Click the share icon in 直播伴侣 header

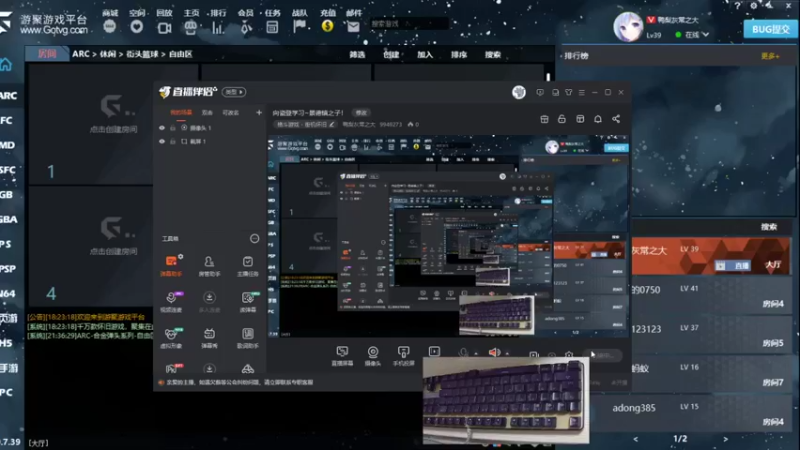616,119
